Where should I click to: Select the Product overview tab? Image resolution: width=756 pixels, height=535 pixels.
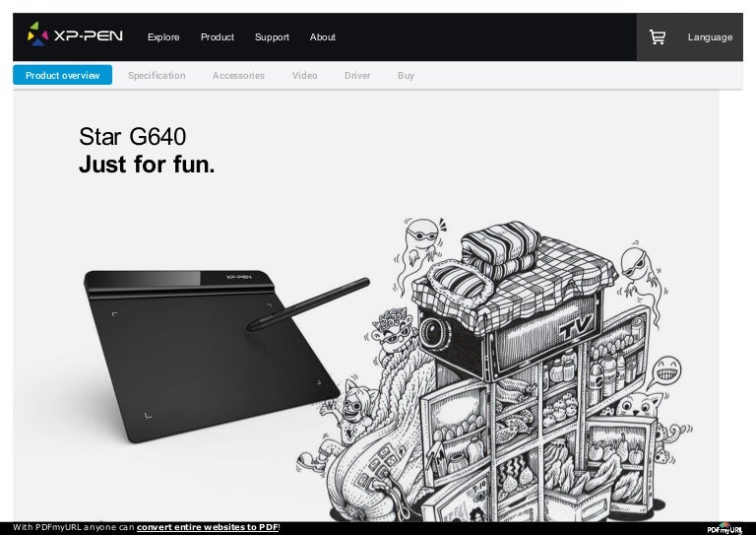(x=63, y=75)
